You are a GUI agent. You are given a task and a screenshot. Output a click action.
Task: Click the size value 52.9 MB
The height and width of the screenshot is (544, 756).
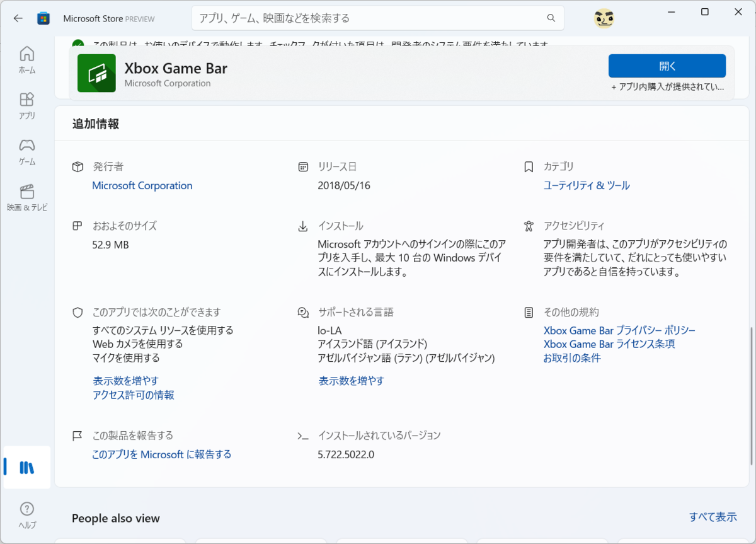pyautogui.click(x=110, y=245)
